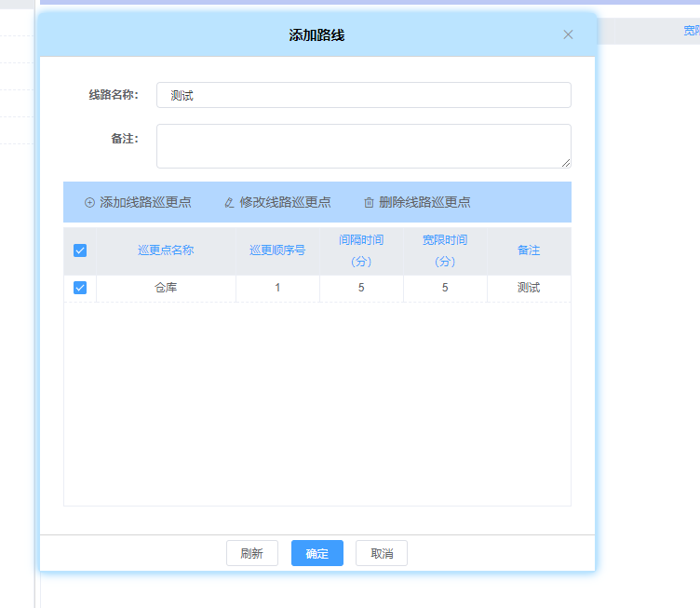This screenshot has height=608, width=700.
Task: Click the 间隔时间(分) column header
Action: [361, 250]
